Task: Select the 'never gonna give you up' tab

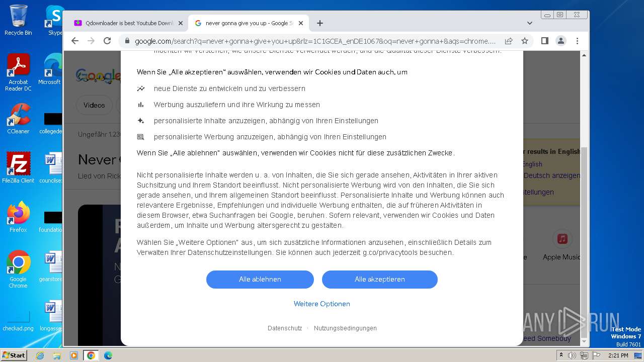Action: (x=248, y=23)
